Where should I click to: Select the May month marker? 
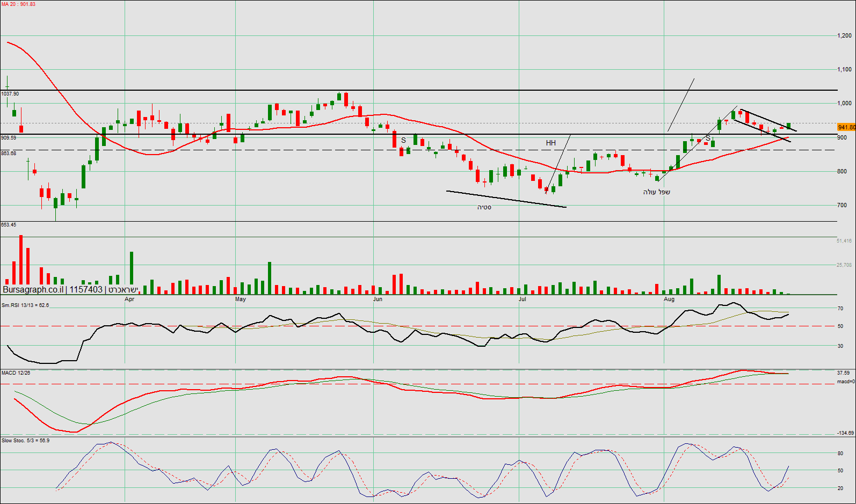240,300
